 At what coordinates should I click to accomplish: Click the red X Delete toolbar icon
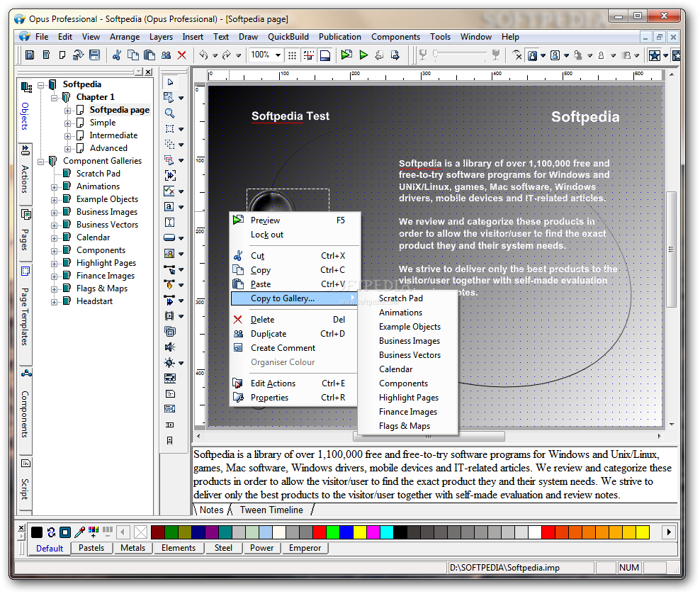coord(181,55)
